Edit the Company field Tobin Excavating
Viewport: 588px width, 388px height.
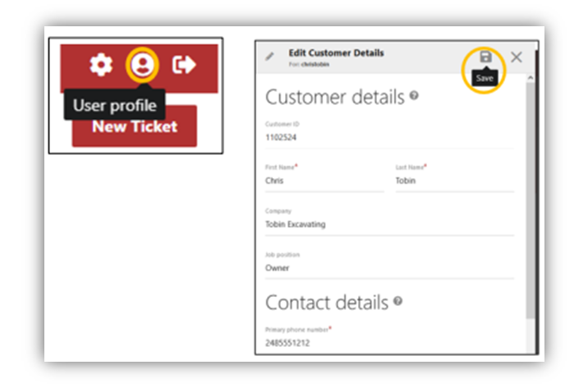389,224
